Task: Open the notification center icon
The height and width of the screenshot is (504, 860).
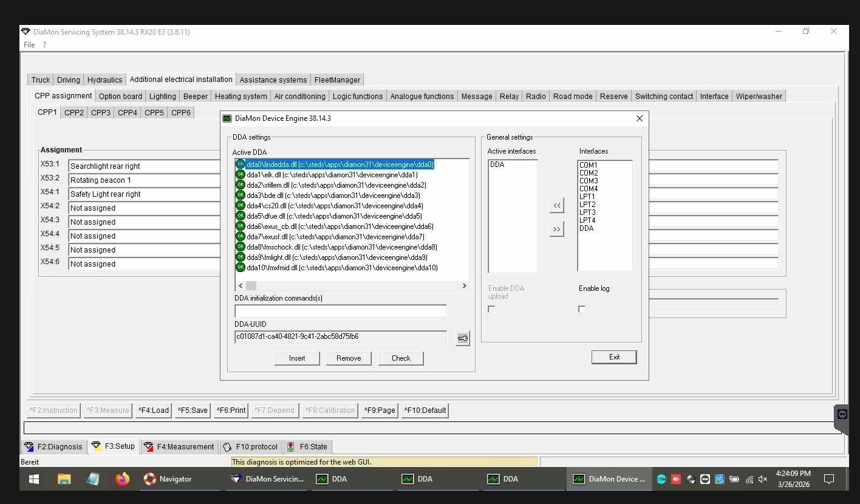Action: point(829,479)
